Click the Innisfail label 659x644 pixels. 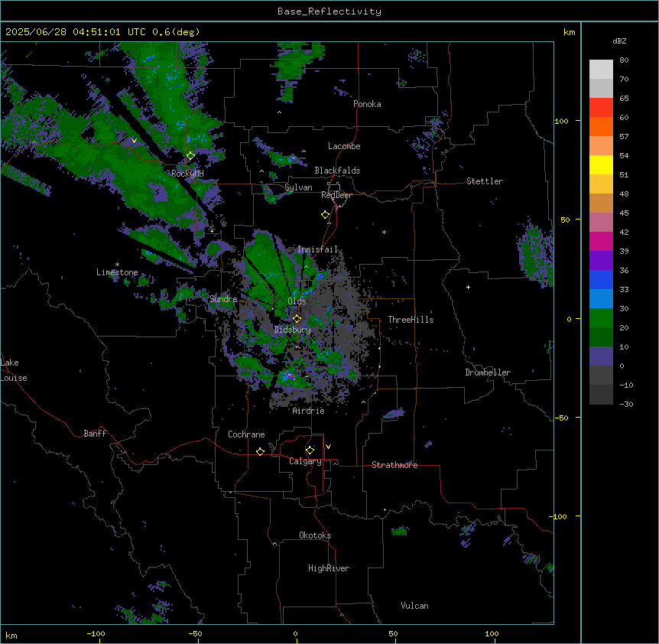click(x=317, y=249)
